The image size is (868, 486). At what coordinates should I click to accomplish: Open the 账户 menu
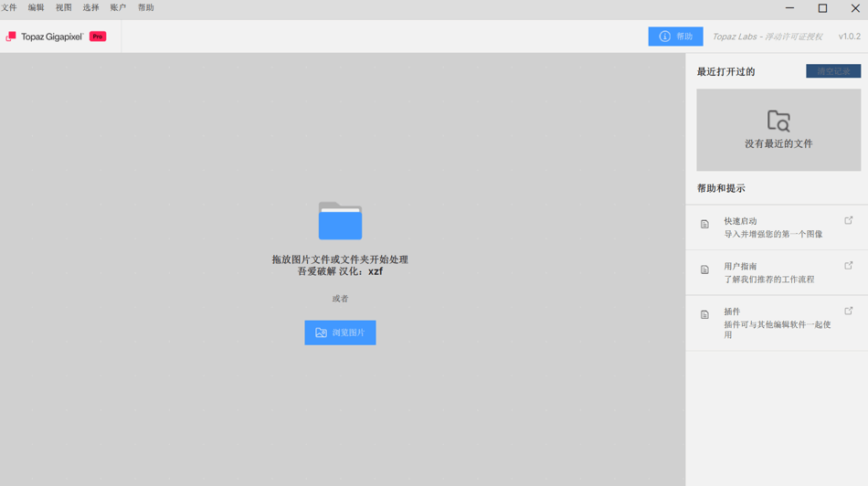point(118,7)
